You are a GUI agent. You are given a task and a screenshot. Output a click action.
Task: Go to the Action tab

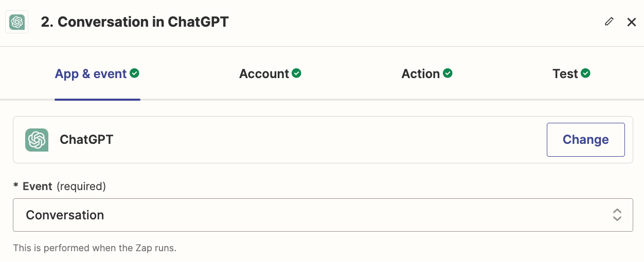click(420, 74)
